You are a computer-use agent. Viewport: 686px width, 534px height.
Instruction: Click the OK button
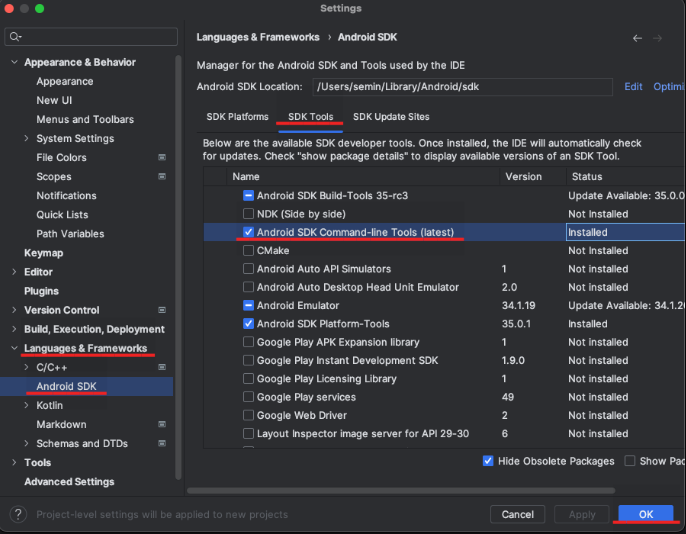pyautogui.click(x=646, y=514)
